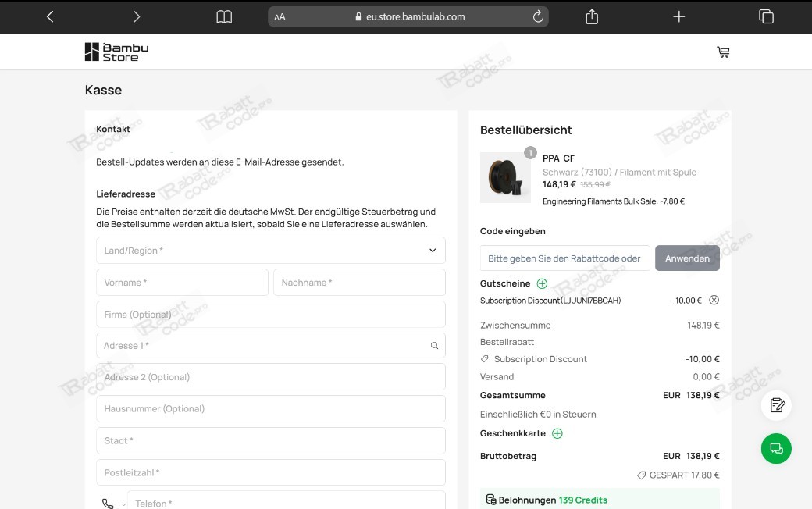Open the AA reader text settings

click(280, 17)
